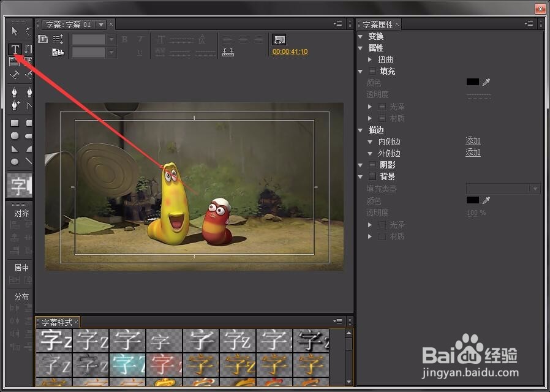The width and height of the screenshot is (550, 392).
Task: Enable 光泽 checkbox under 背景
Action: (382, 225)
